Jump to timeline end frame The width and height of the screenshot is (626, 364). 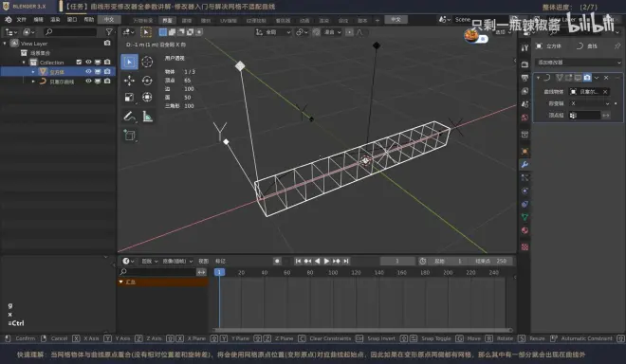pos(346,261)
